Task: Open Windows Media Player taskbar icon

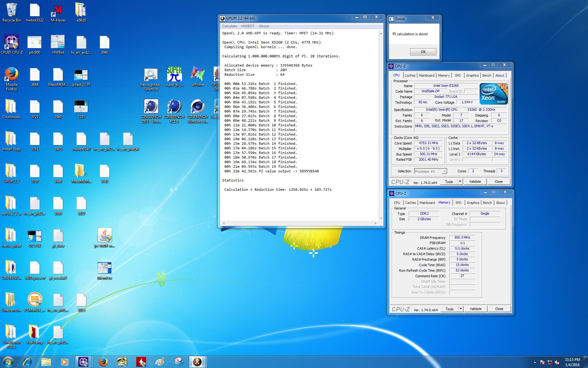Action: [x=65, y=362]
